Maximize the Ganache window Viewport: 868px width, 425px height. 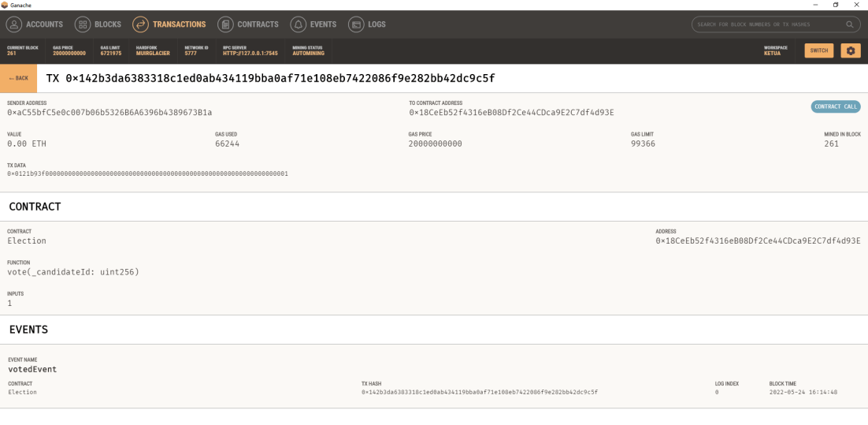pyautogui.click(x=836, y=5)
